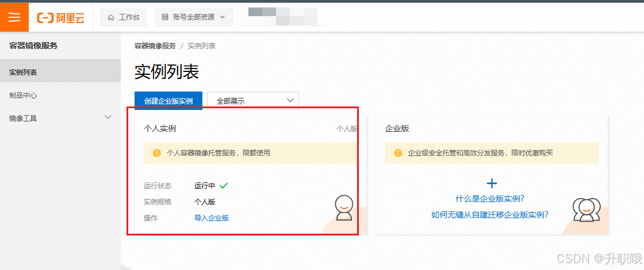644x270 pixels.
Task: Expand the 镜像工具 sidebar section
Action: click(x=60, y=119)
